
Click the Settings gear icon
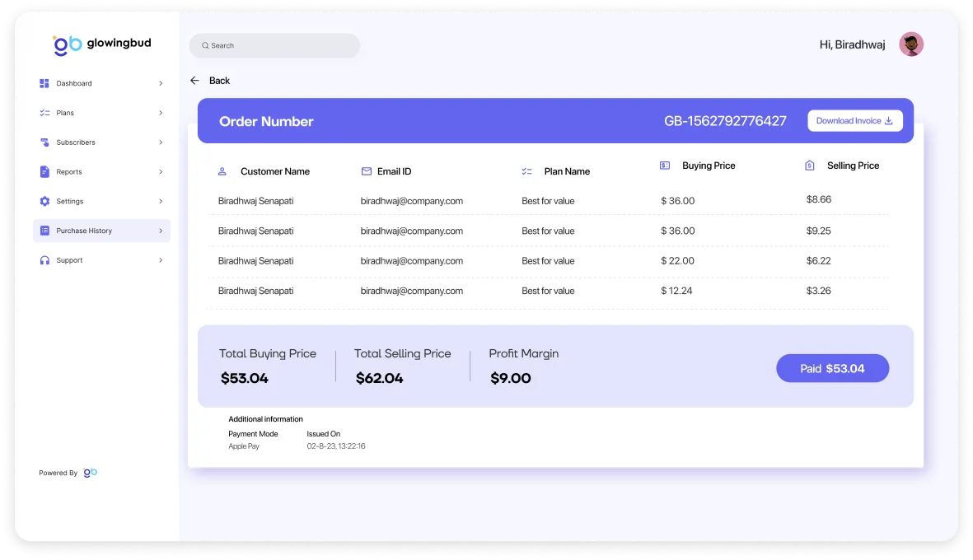[44, 201]
